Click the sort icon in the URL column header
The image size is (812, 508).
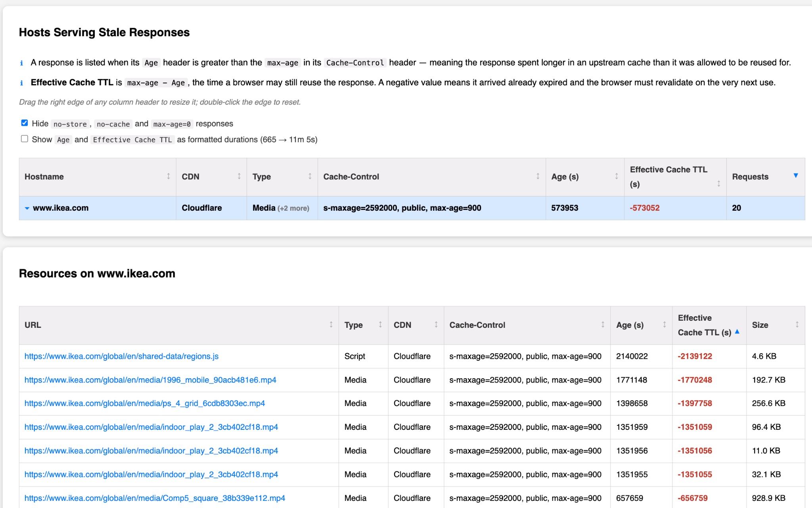pyautogui.click(x=331, y=325)
